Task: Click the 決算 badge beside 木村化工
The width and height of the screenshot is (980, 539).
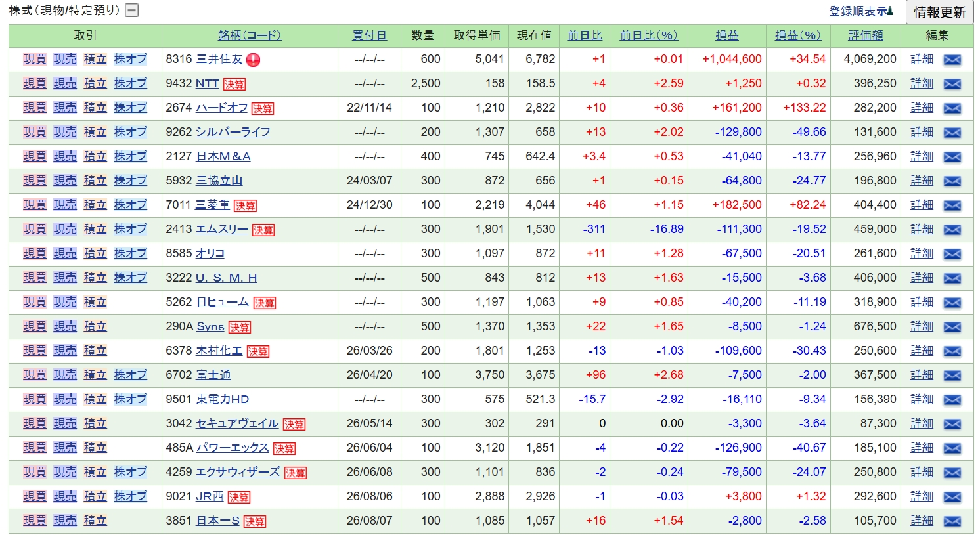Action: pos(258,351)
